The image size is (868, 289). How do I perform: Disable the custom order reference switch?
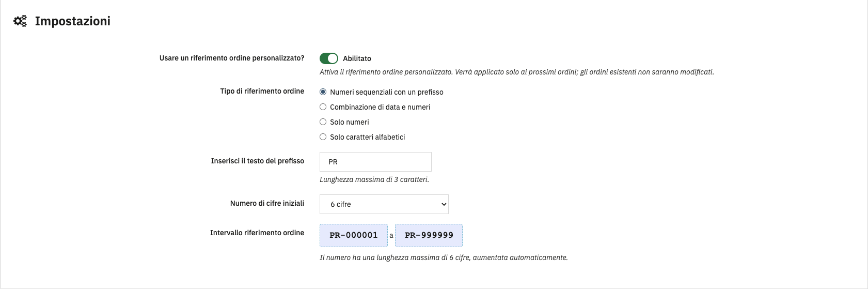[x=328, y=58]
